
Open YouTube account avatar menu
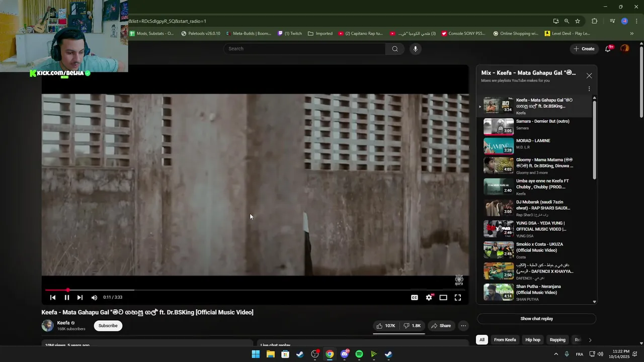tap(624, 49)
